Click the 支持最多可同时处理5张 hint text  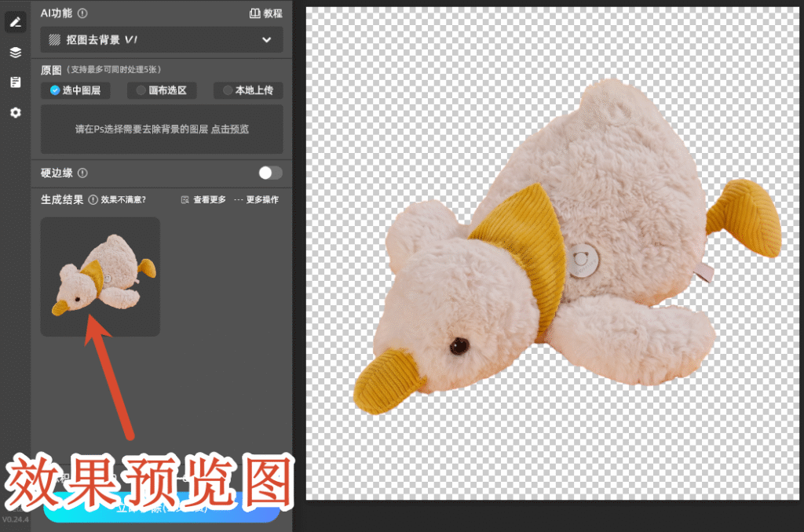[x=114, y=70]
